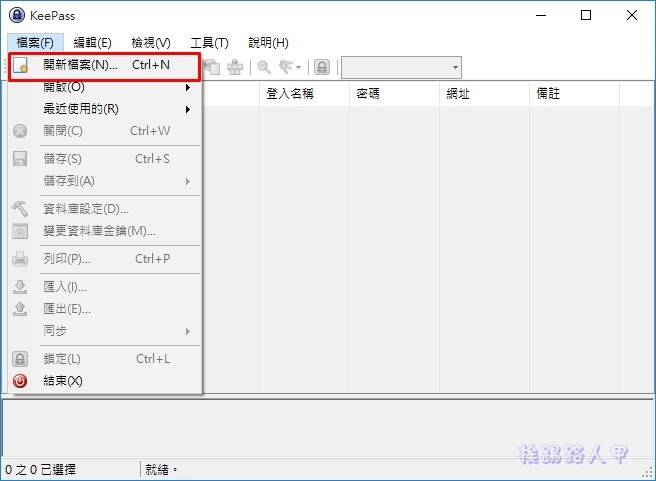Click the magnifier find toolbar icon

click(264, 67)
